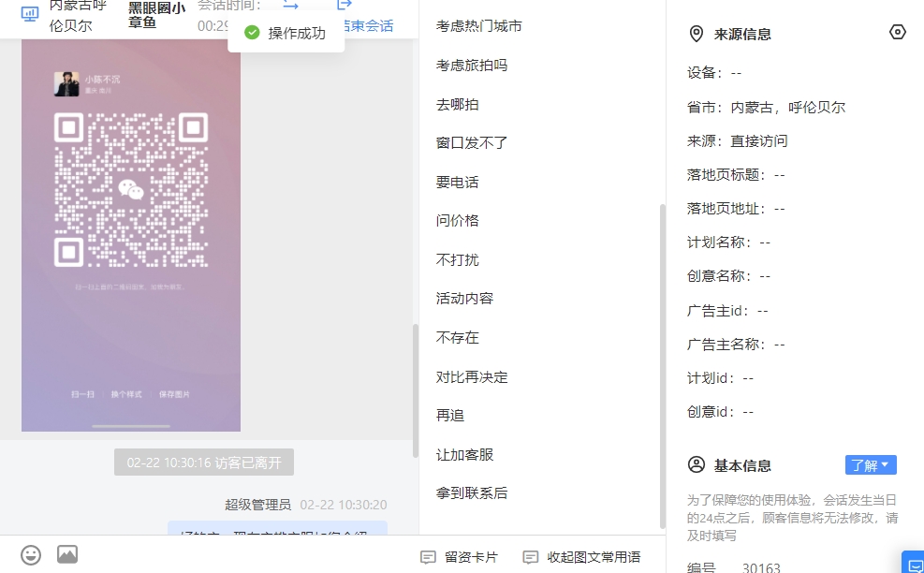Collapse quick phrases via 收起图文常用语
The height and width of the screenshot is (573, 924).
point(581,557)
